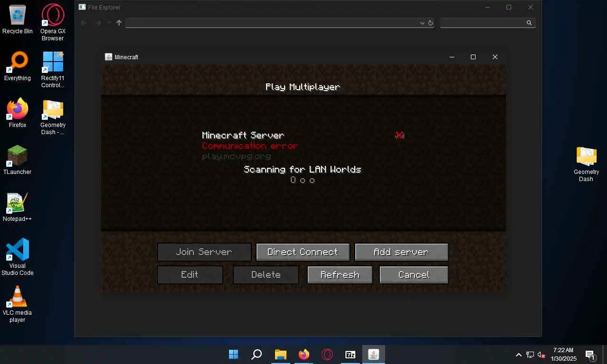Click the Join Server button

tap(204, 252)
